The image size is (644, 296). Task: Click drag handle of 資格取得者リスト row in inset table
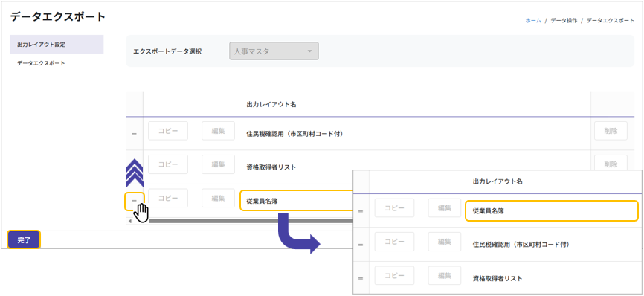[361, 278]
